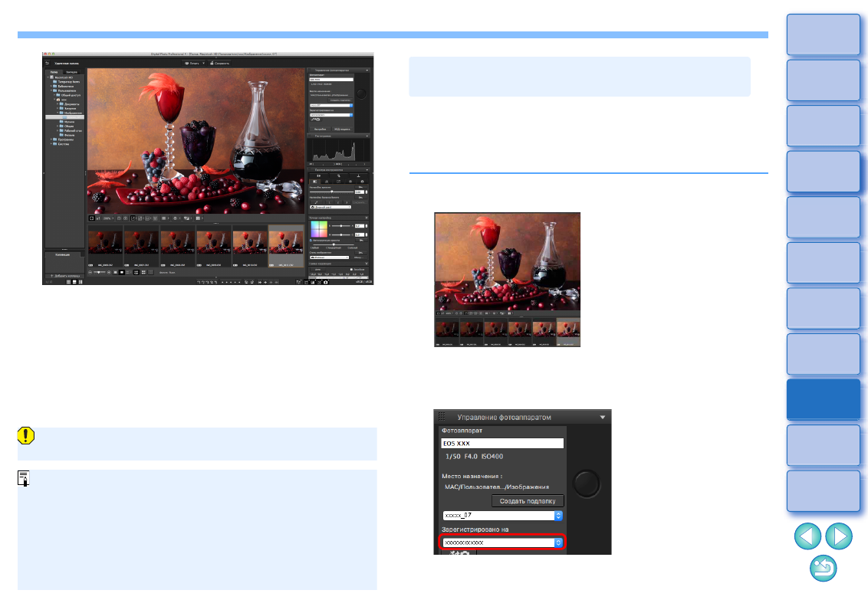Click the back arrow icon in DPP window toolbar
Viewport: 868px width, 613px height.
click(x=47, y=63)
